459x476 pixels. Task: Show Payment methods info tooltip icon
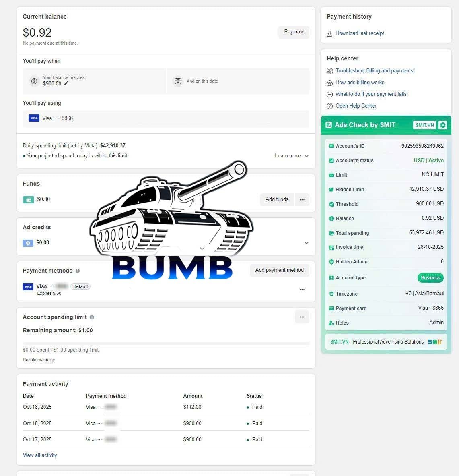pos(78,271)
